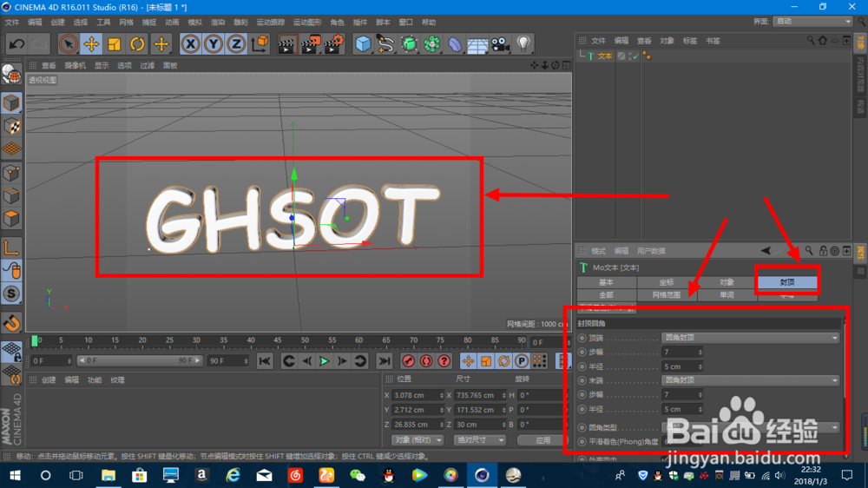This screenshot has height=488, width=868.
Task: Open the 文件 menu in main menu bar
Action: point(11,23)
